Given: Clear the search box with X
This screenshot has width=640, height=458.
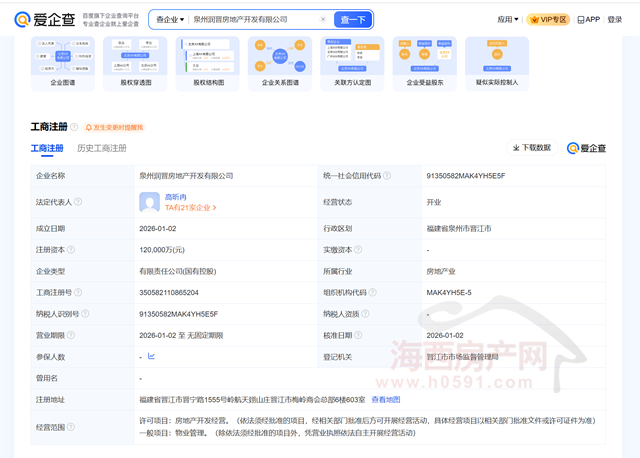Looking at the screenshot, I should (322, 19).
